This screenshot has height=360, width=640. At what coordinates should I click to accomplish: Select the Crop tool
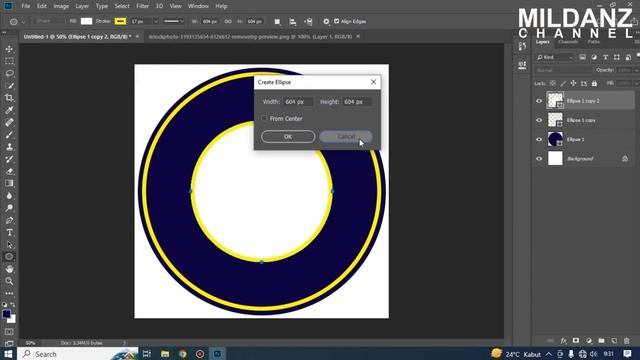coord(9,98)
